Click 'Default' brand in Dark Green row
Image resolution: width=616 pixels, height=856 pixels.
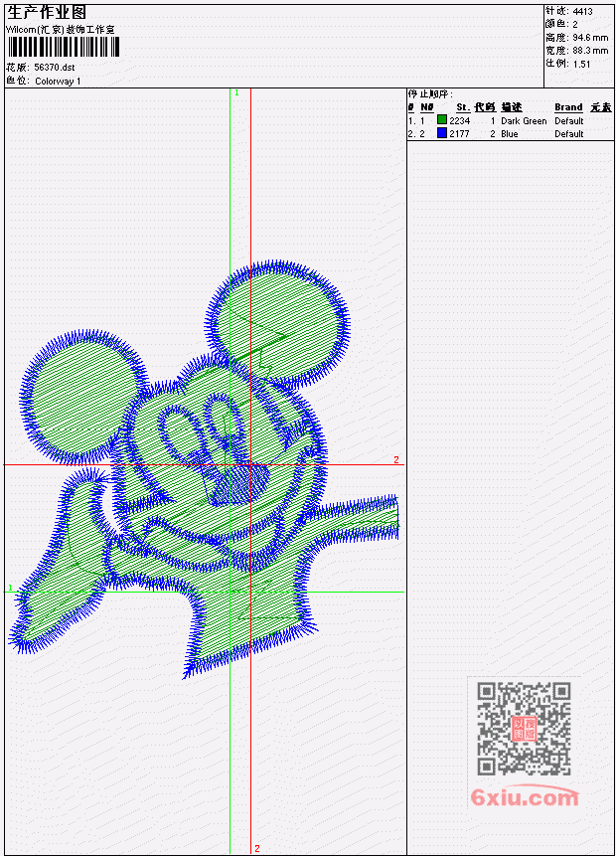[569, 120]
